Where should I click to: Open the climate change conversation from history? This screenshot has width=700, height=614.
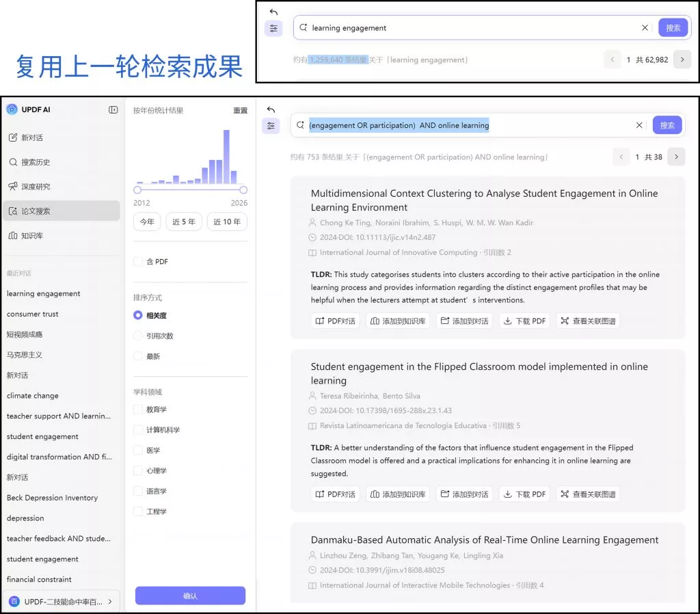point(32,395)
